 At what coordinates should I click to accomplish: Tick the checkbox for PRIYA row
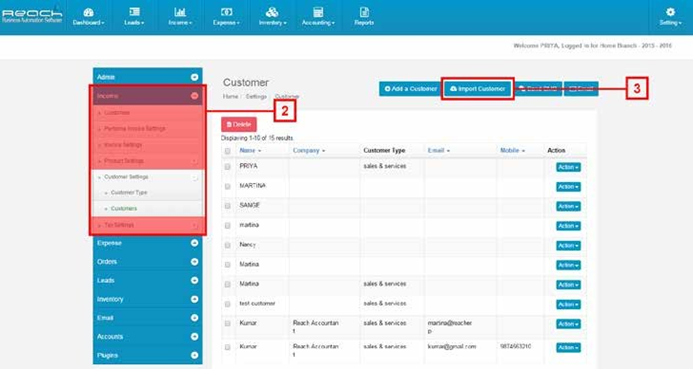pyautogui.click(x=228, y=167)
